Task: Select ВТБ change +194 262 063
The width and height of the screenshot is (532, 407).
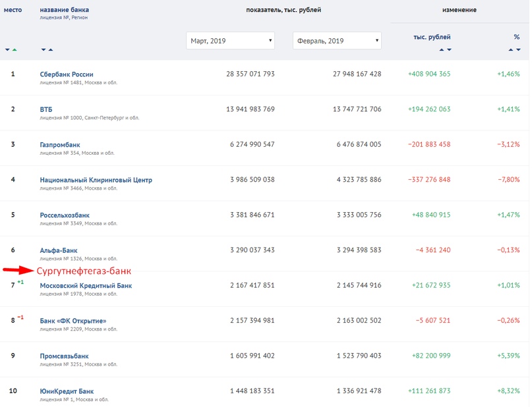Action: [429, 109]
